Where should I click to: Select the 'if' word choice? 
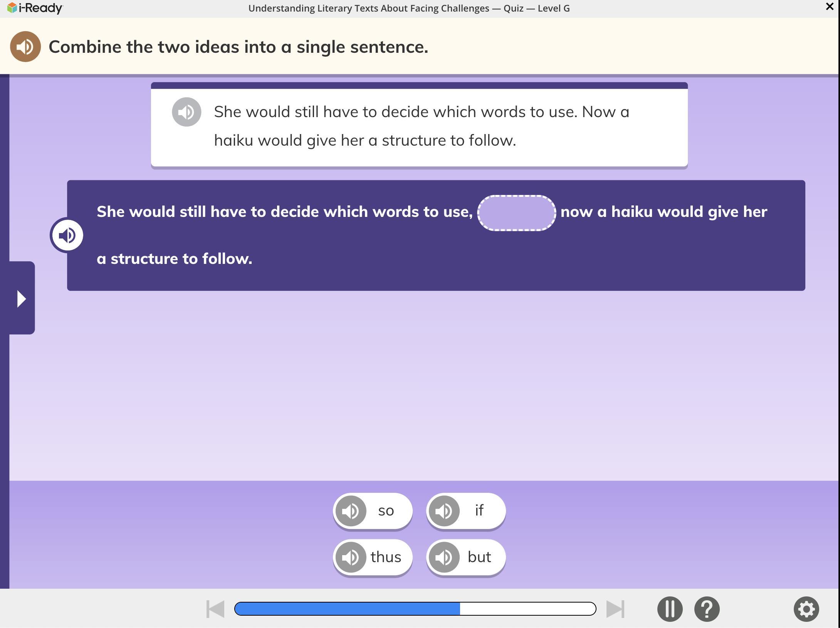(x=479, y=511)
